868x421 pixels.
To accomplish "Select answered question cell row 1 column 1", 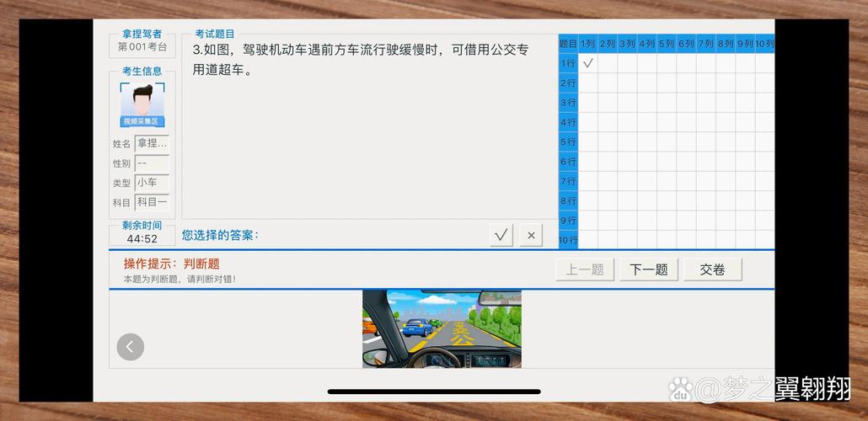I will [x=588, y=63].
